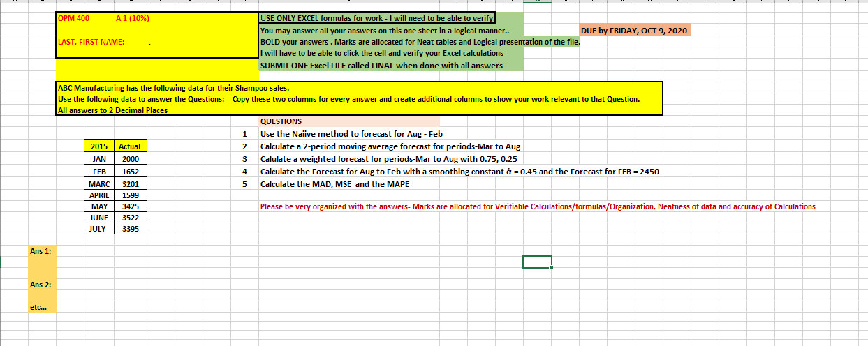Select the Ans 1: label cell
This screenshot has height=346, width=868.
[42, 250]
